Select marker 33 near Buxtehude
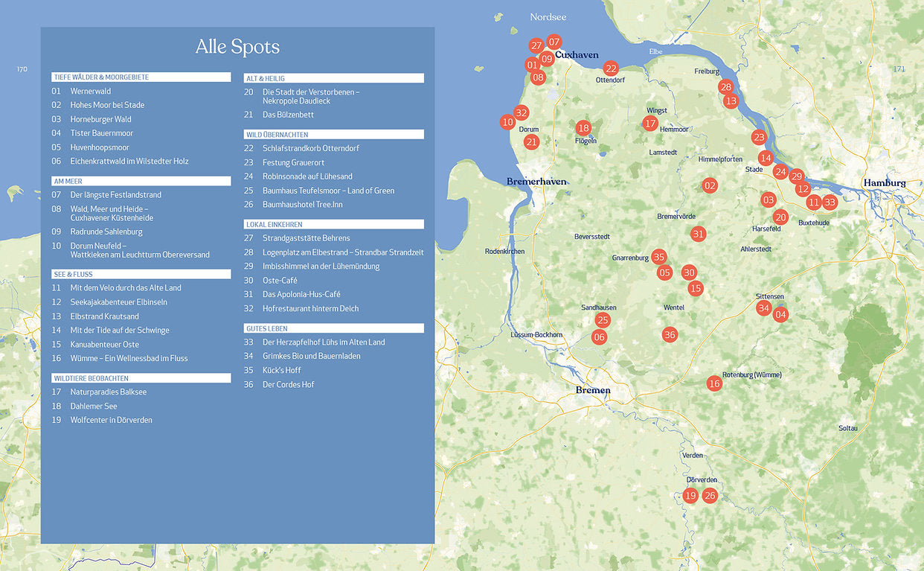924x571 pixels. pos(830,202)
